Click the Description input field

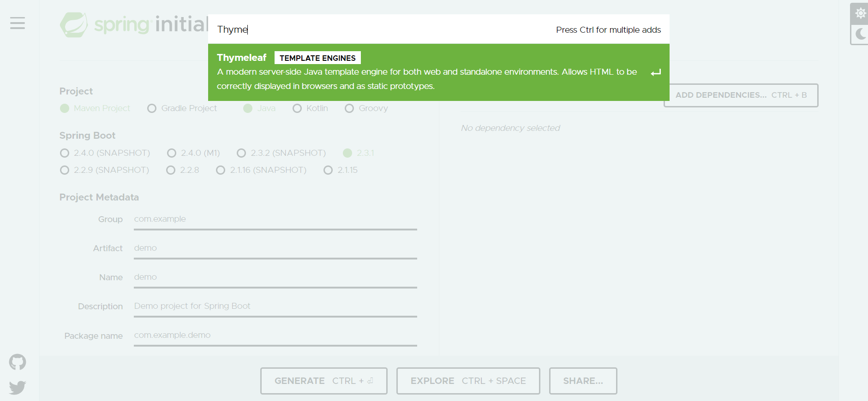[275, 307]
